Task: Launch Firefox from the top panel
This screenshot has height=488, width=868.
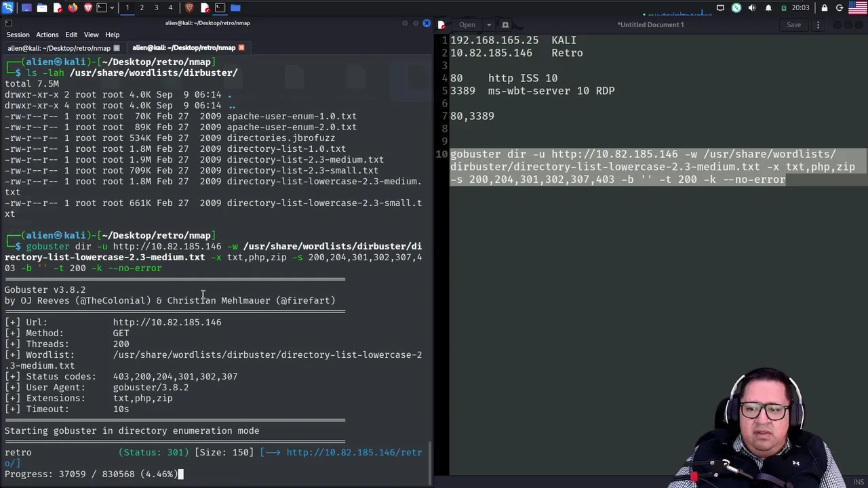Action: point(73,7)
